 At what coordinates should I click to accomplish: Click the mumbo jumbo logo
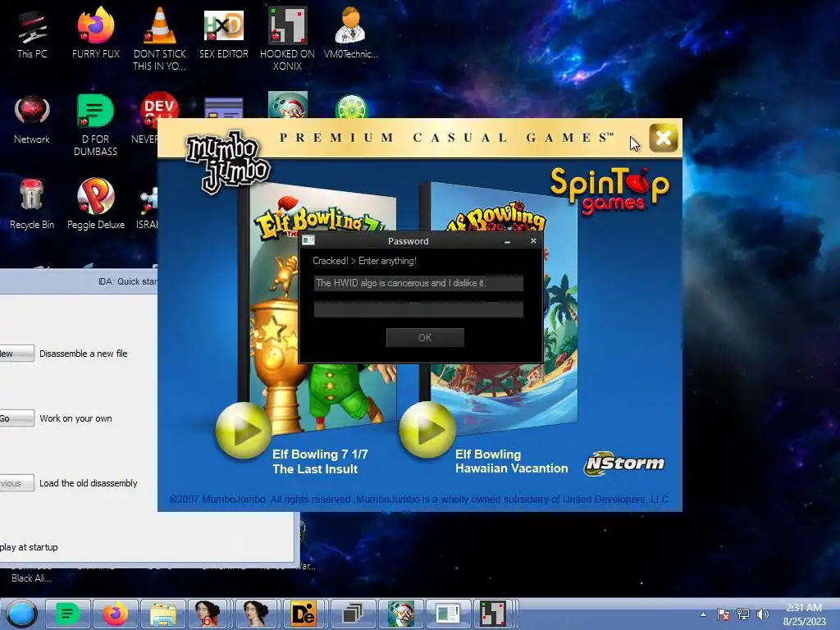click(227, 161)
